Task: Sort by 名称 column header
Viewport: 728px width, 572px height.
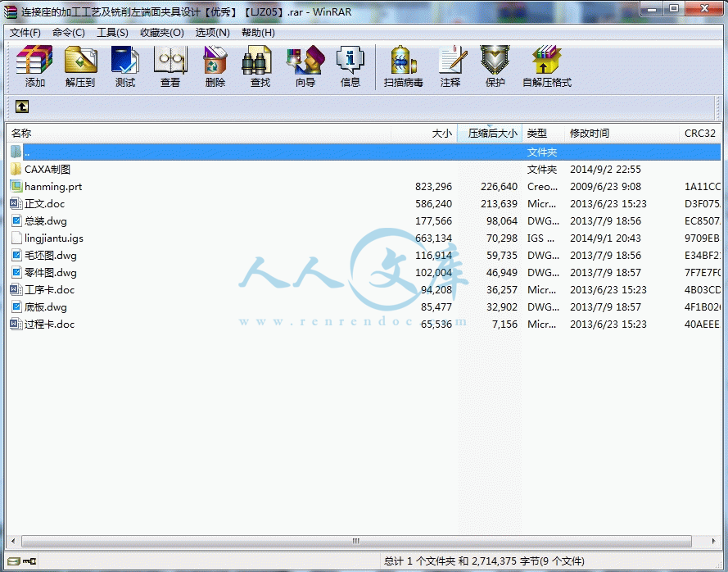Action: [200, 134]
